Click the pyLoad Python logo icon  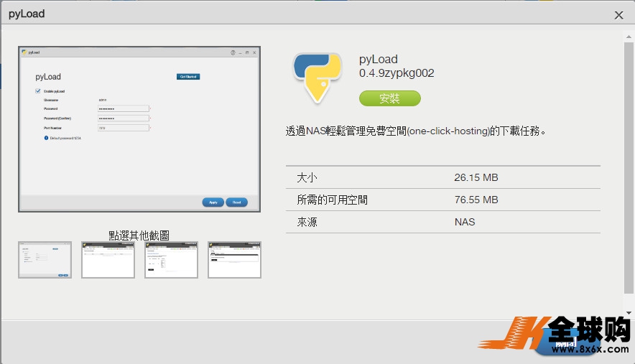[x=317, y=78]
